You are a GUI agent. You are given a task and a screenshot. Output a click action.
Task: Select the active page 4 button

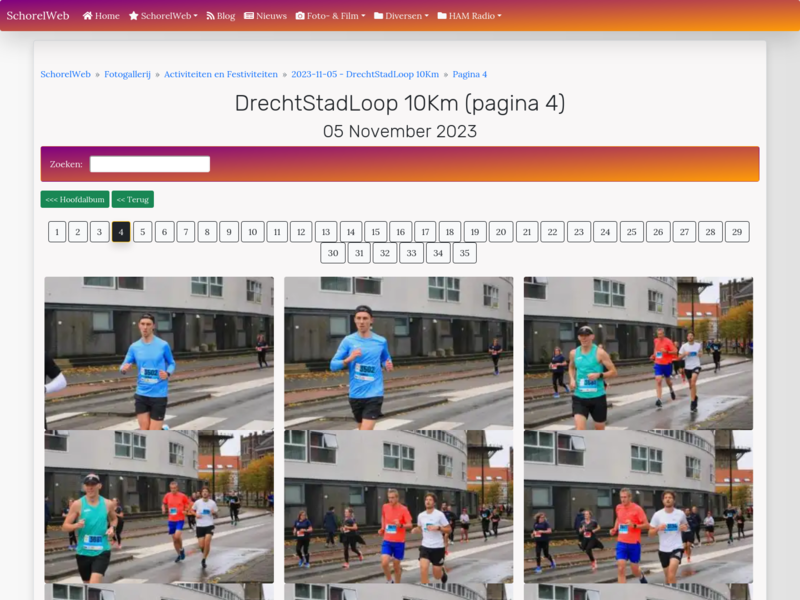point(121,232)
